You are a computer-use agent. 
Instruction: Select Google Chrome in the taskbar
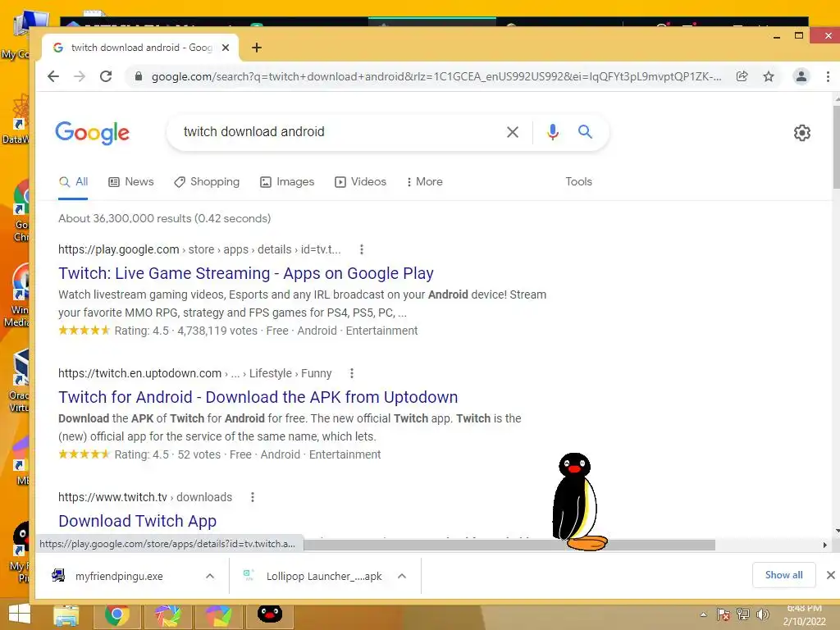coord(116,615)
